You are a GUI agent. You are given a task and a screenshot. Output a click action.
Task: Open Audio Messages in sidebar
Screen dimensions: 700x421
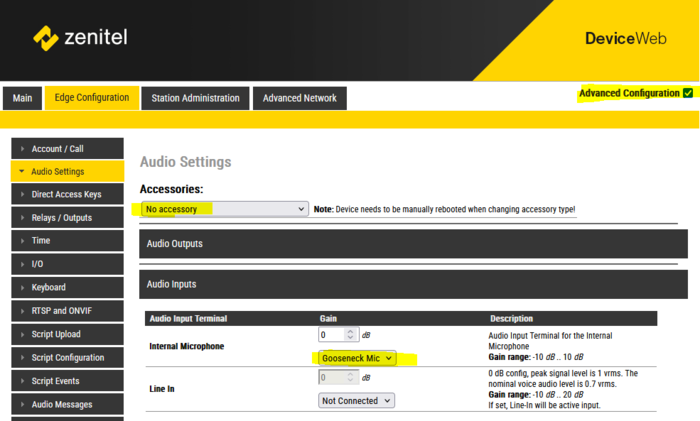point(66,404)
